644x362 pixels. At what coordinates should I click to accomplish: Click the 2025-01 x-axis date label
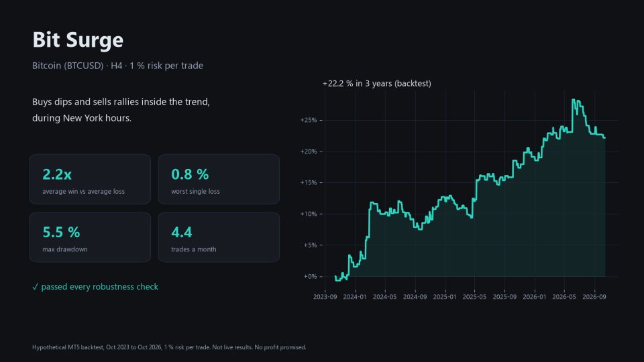click(445, 297)
